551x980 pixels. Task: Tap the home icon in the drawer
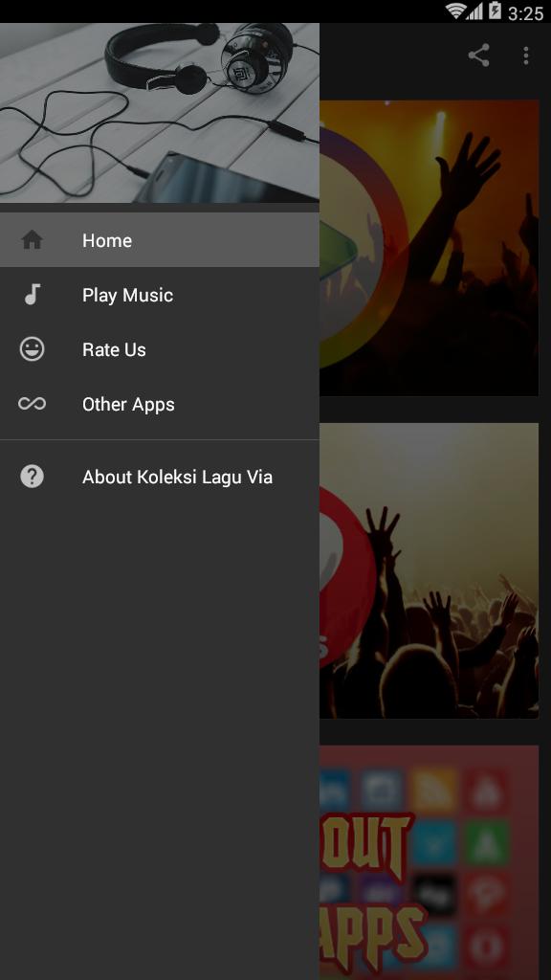click(x=32, y=240)
